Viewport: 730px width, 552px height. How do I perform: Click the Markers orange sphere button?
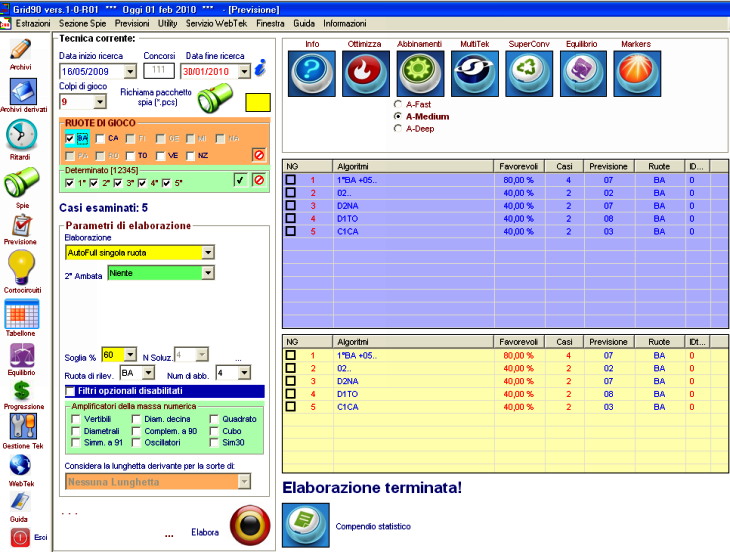pos(637,74)
